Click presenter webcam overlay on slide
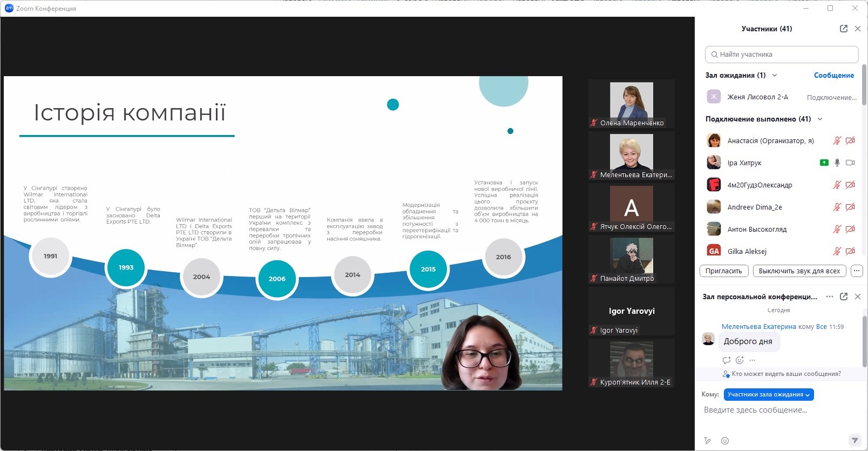 482,352
